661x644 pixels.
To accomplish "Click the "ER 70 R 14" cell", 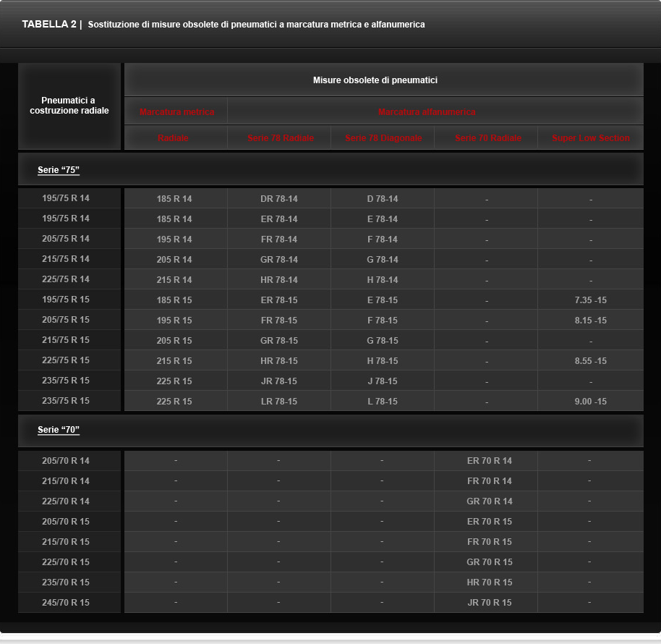I will point(490,460).
